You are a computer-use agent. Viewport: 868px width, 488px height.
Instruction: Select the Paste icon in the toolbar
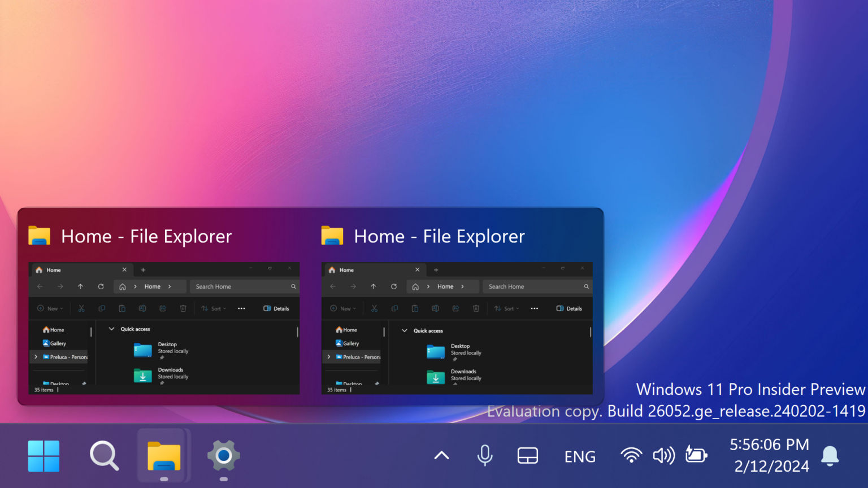tap(122, 308)
